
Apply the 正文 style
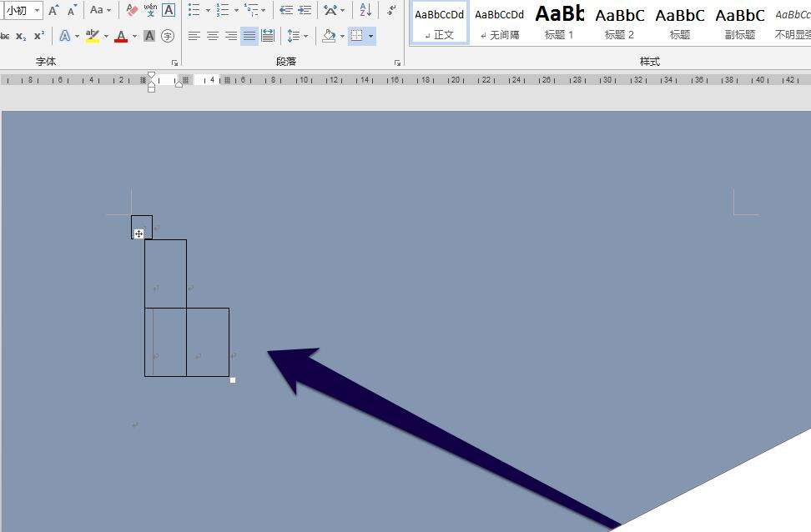440,23
